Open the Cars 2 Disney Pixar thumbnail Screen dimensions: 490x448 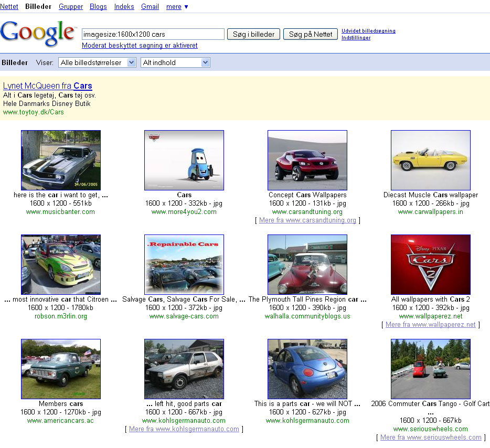click(x=430, y=264)
